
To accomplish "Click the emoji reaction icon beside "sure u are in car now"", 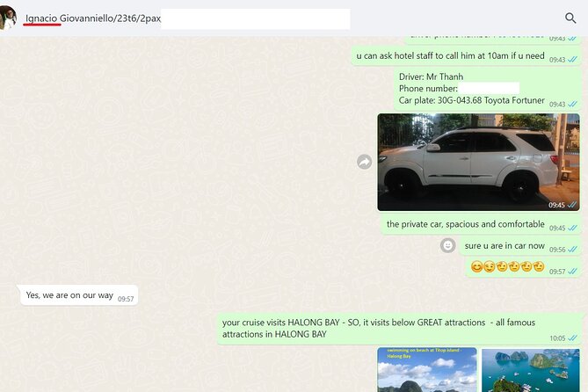I will pyautogui.click(x=447, y=246).
